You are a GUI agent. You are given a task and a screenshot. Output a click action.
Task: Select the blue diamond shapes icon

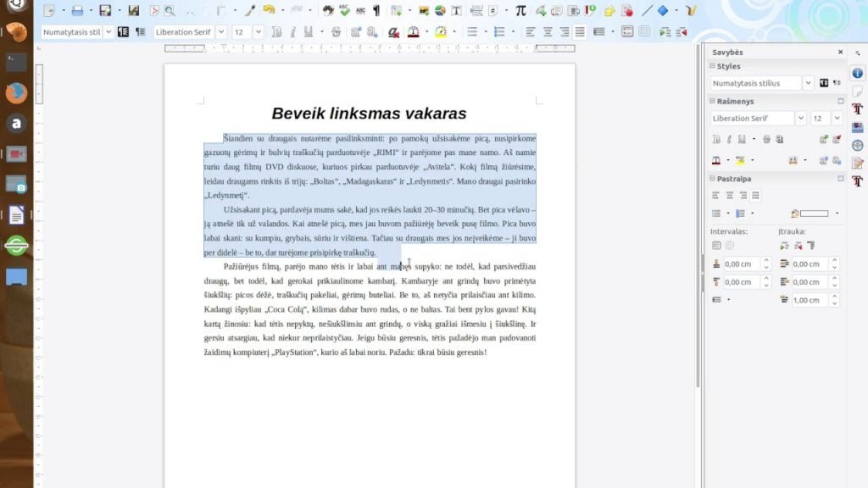(x=663, y=10)
